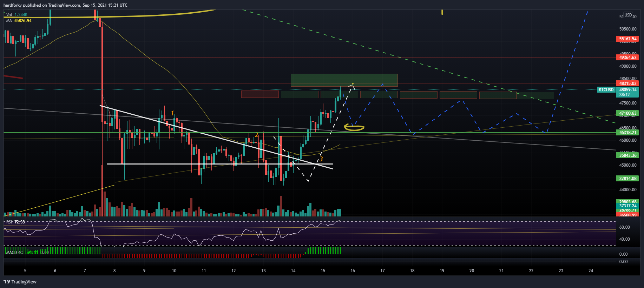
Task: Click the green price label 47100.63
Action: coord(627,113)
